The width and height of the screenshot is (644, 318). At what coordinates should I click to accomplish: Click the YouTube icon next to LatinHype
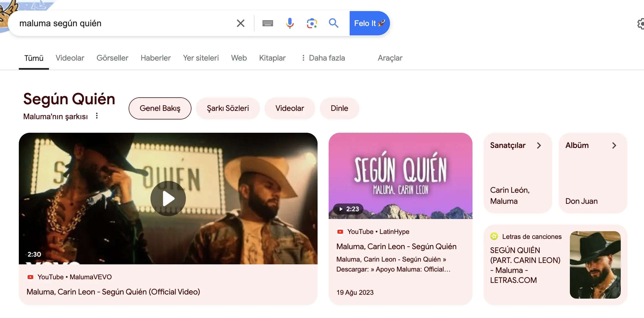(340, 232)
